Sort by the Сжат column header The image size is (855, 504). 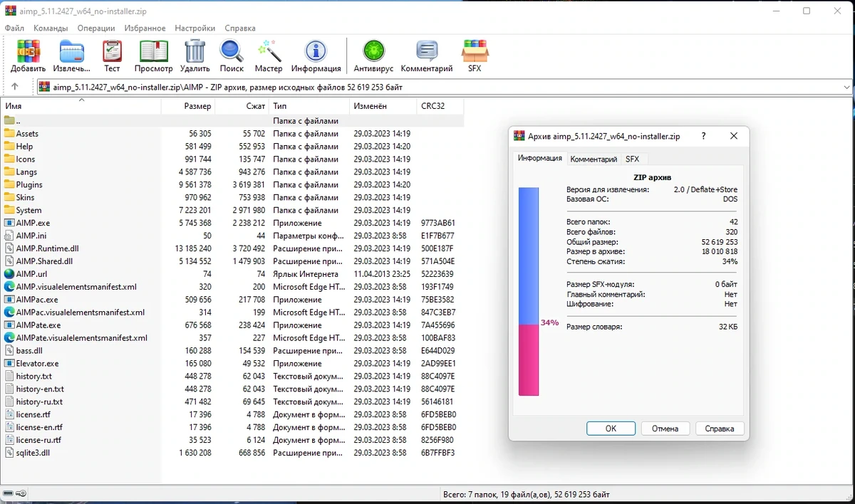coord(242,106)
